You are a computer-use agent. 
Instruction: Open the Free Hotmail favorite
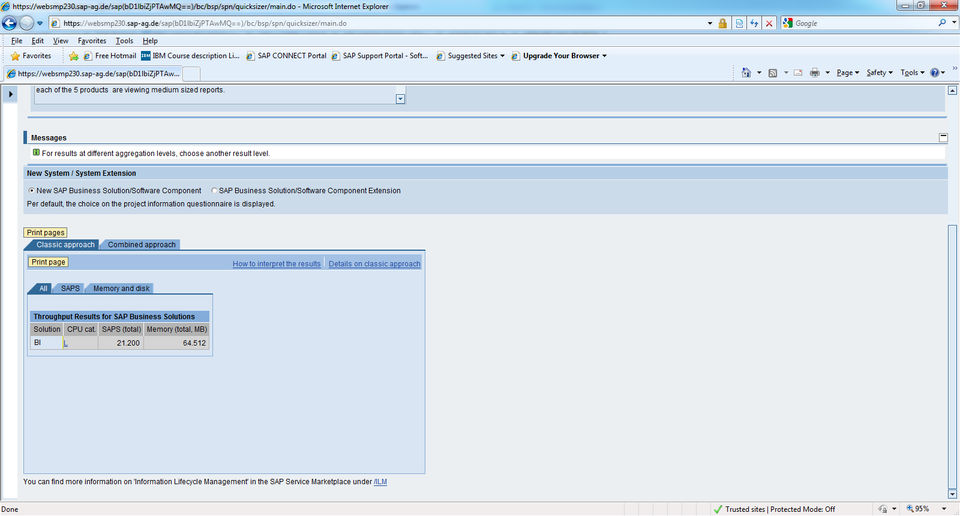pos(110,56)
